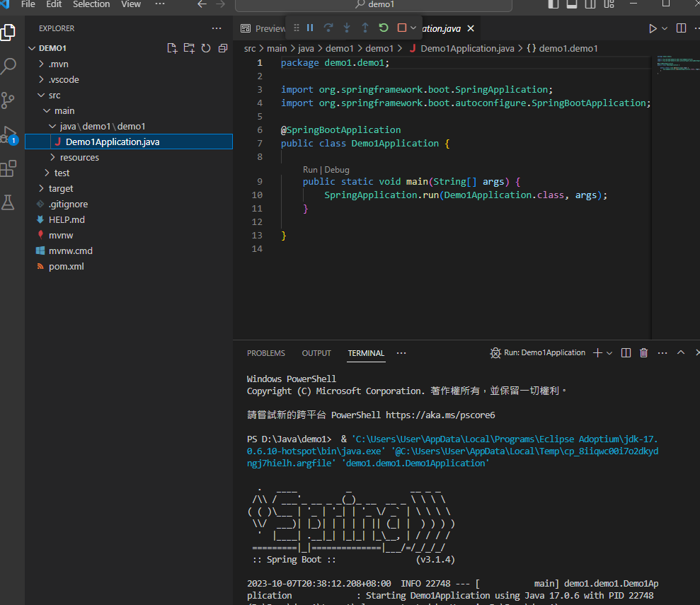Maximize the terminal panel size

680,353
